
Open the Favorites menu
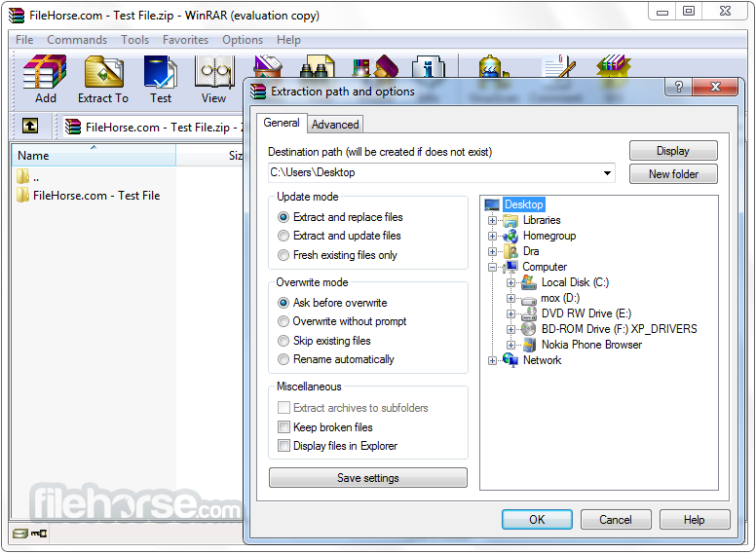click(x=186, y=40)
